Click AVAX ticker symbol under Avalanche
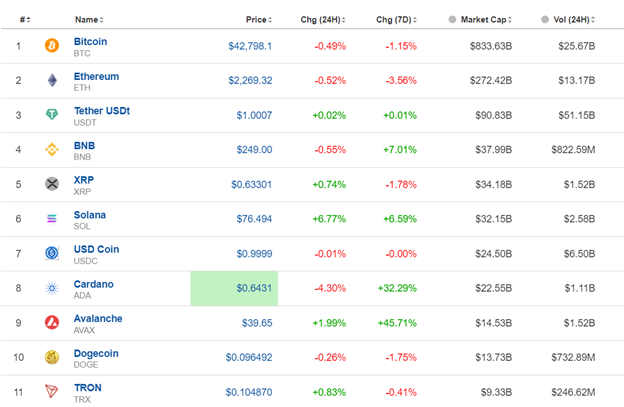This screenshot has height=407, width=624. click(84, 330)
